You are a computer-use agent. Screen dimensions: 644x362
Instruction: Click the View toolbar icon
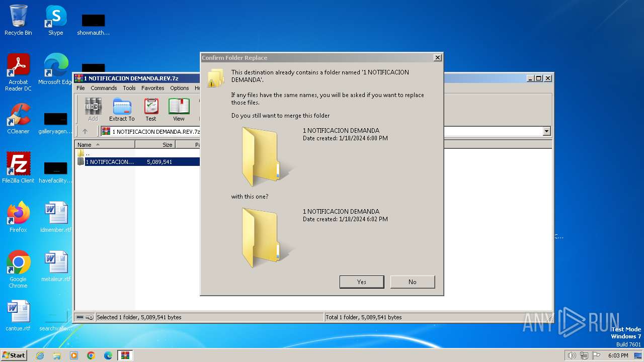tap(179, 110)
